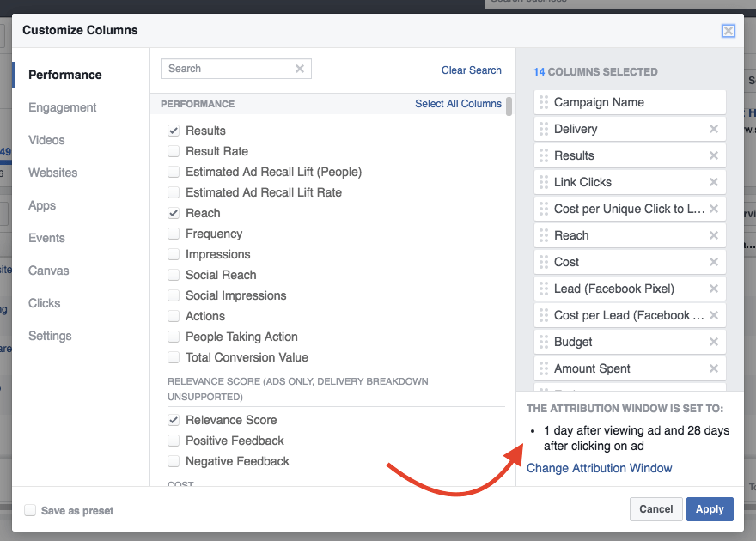This screenshot has height=541, width=756.
Task: Grab the Amount Spent drag handle
Action: click(544, 368)
